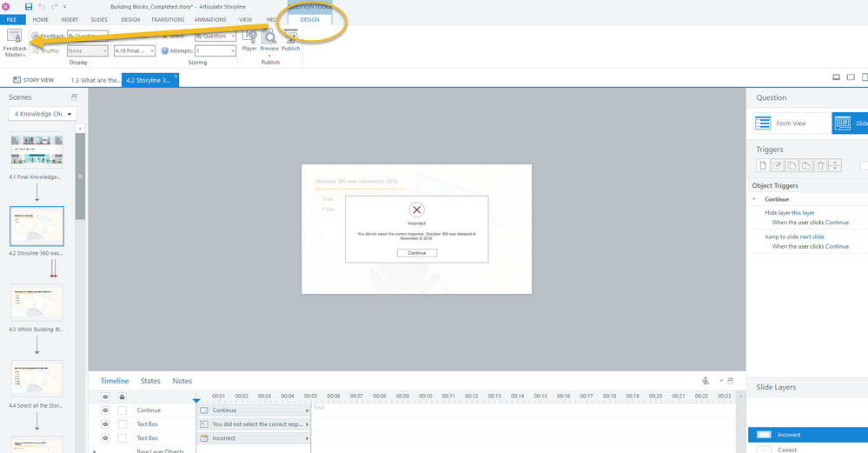Screen dimensions: 868x453
Task: Expand the Base Layer Objects group
Action: pyautogui.click(x=94, y=450)
